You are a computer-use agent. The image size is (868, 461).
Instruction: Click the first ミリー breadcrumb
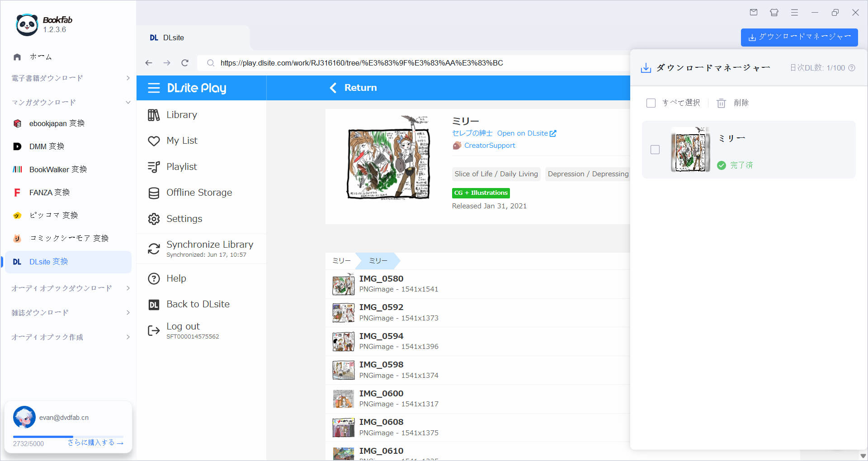[x=341, y=261]
